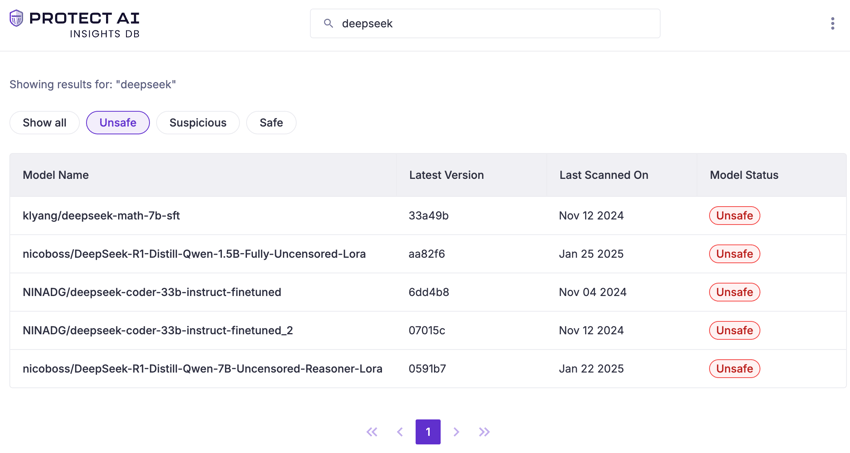The height and width of the screenshot is (453, 850).
Task: Select the Suspicious filter
Action: pos(198,122)
